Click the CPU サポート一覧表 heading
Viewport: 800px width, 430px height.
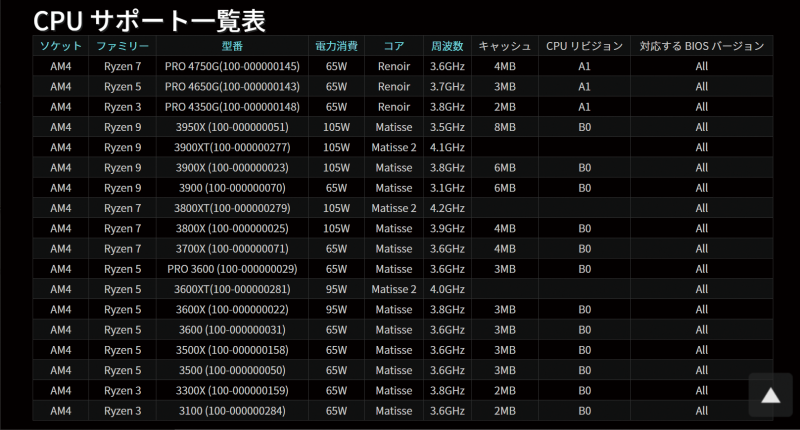(x=149, y=21)
